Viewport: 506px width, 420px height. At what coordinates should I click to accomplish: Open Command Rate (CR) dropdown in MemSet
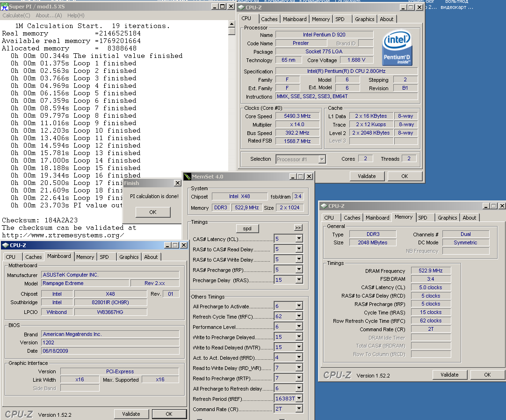(x=299, y=409)
